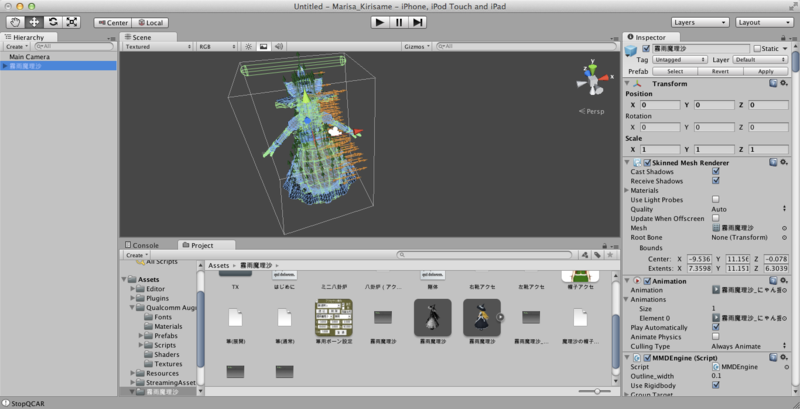800x409 pixels.
Task: Select the Hand tool in toolbar
Action: click(x=15, y=22)
